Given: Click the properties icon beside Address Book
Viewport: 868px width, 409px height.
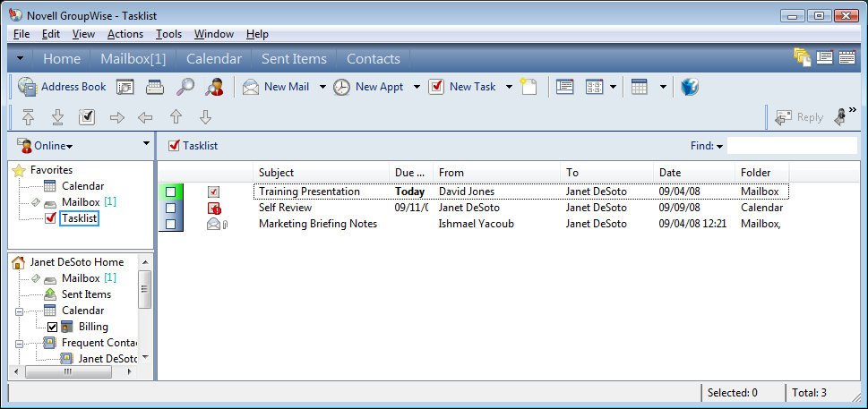Looking at the screenshot, I should 125,87.
